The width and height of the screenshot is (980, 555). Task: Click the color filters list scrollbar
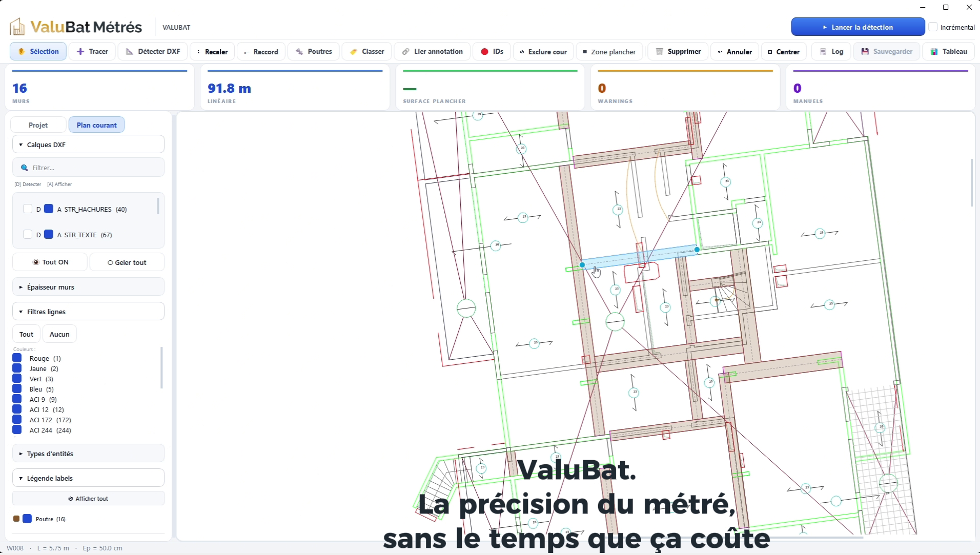click(161, 368)
